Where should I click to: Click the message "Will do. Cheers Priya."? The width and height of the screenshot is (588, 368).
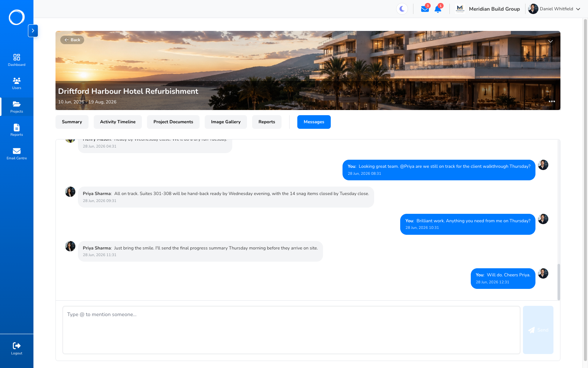click(x=503, y=279)
